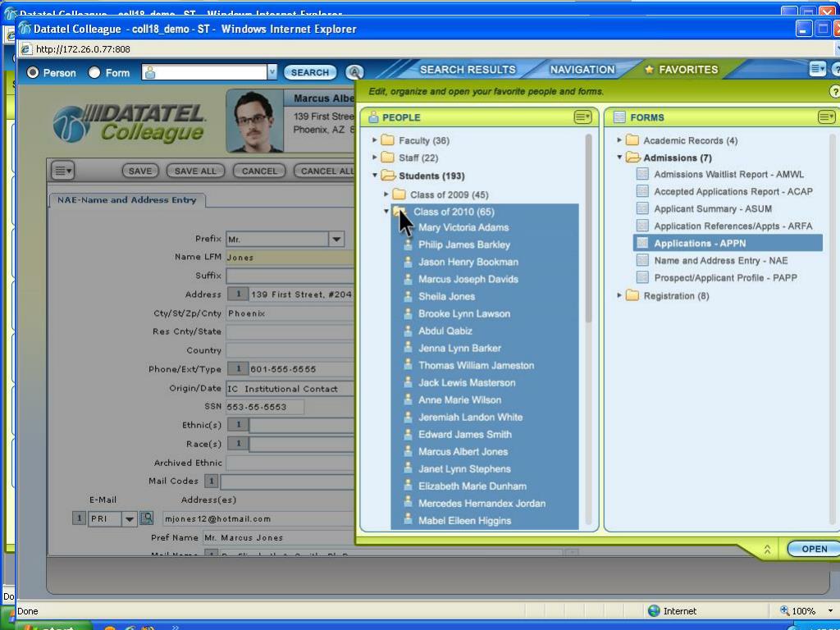Open the PEOPLE panel options menu icon
840x630 pixels.
point(583,116)
